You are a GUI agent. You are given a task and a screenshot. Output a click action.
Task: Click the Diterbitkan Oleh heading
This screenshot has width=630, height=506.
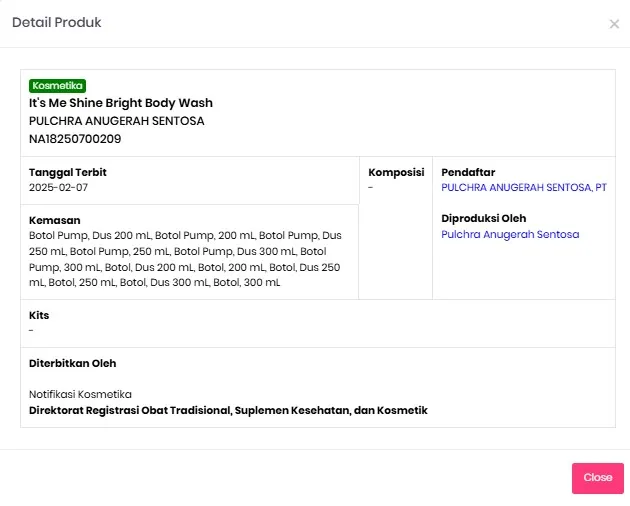tap(72, 363)
